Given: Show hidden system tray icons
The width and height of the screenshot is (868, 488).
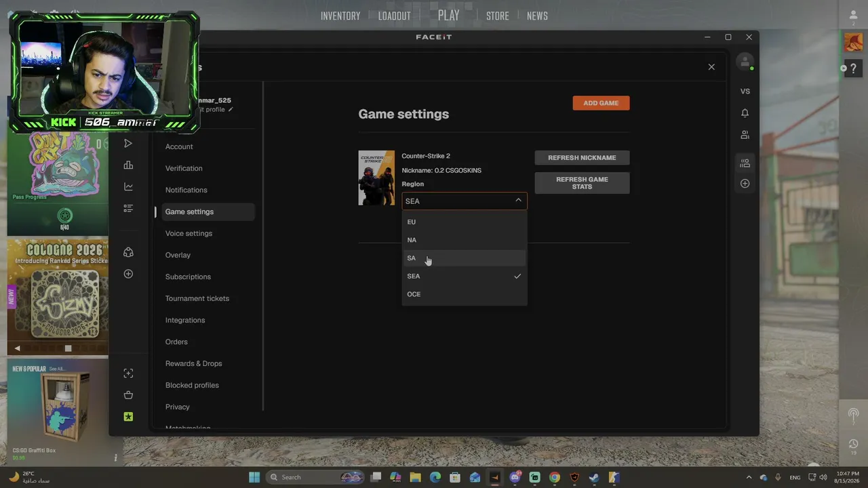Looking at the screenshot, I should pos(749,477).
